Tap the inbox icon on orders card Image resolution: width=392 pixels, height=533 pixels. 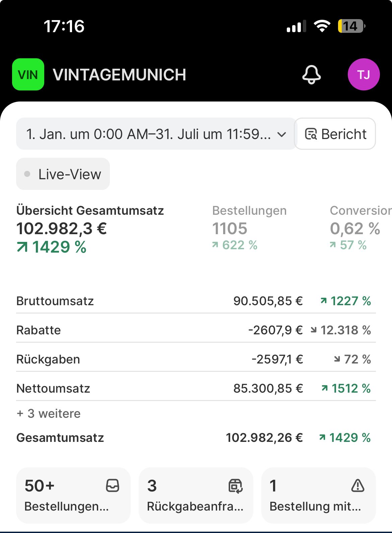coord(113,485)
